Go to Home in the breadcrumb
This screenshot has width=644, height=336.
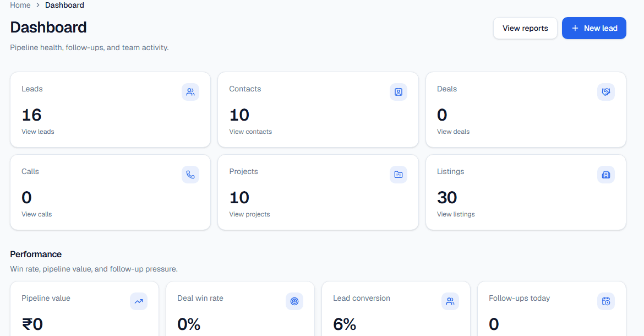click(x=20, y=6)
